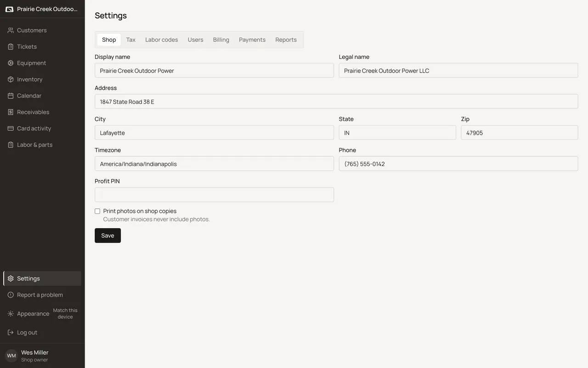588x368 pixels.
Task: Click the empty Profit PIN field
Action: [x=214, y=195]
